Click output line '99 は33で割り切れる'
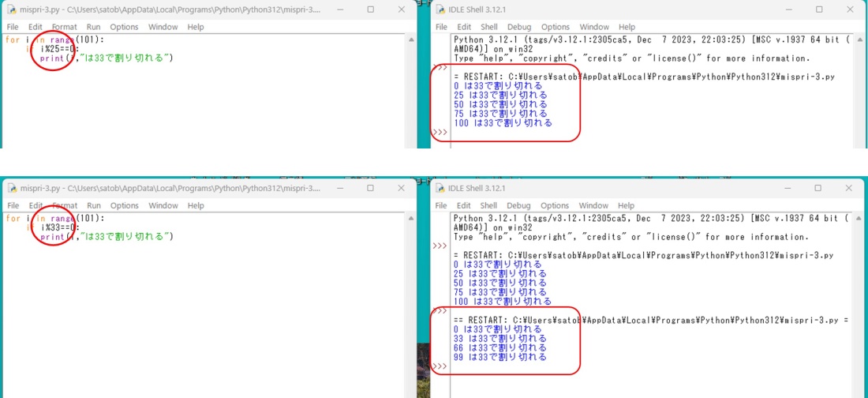Screen dimensions: 868x398 [499, 357]
